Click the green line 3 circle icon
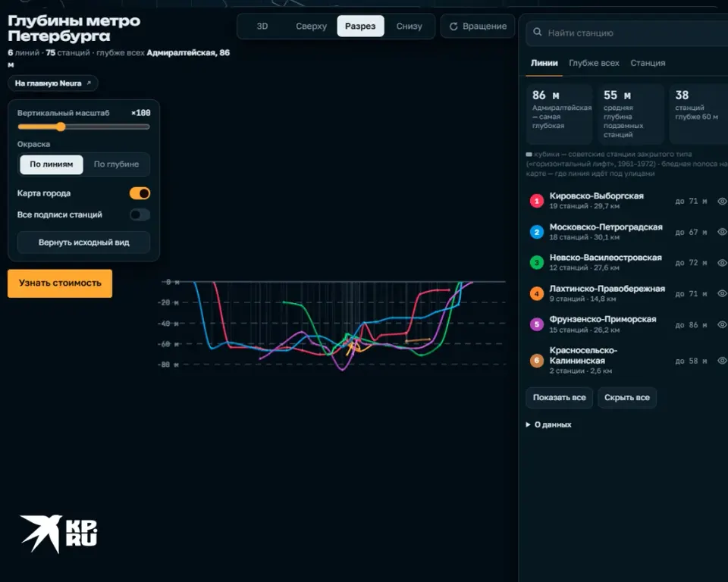The image size is (728, 582). 537,263
